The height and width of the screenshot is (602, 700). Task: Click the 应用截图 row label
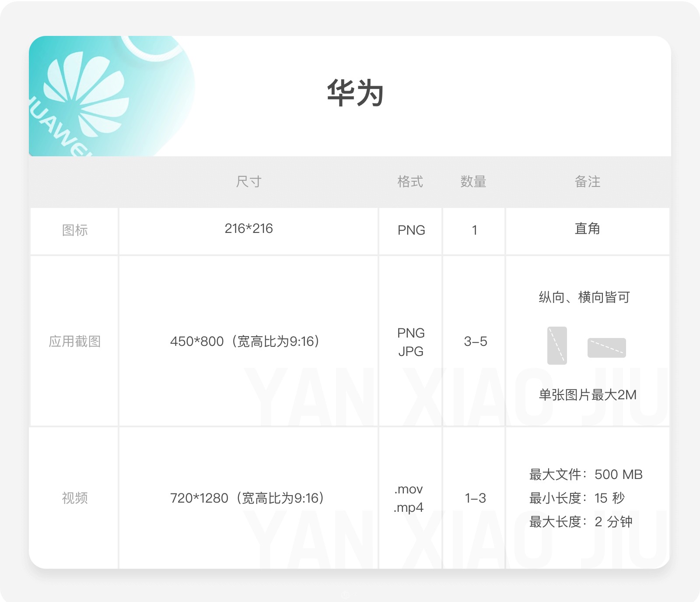pos(75,341)
